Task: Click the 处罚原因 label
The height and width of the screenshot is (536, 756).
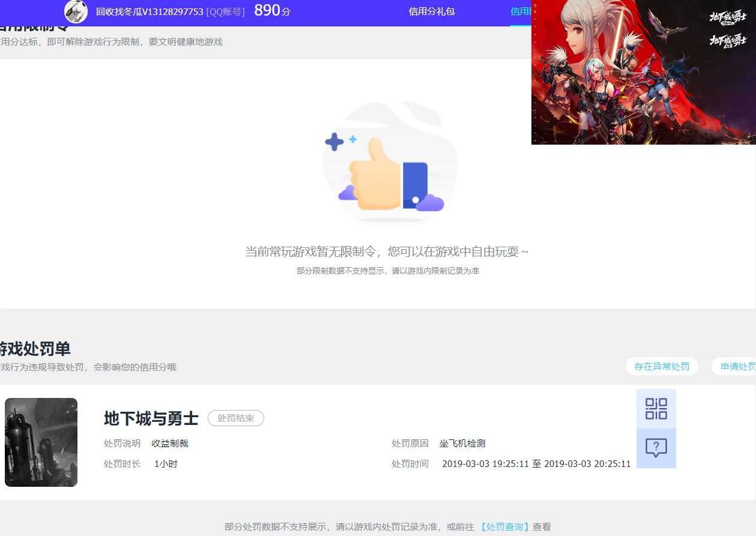Action: (410, 444)
